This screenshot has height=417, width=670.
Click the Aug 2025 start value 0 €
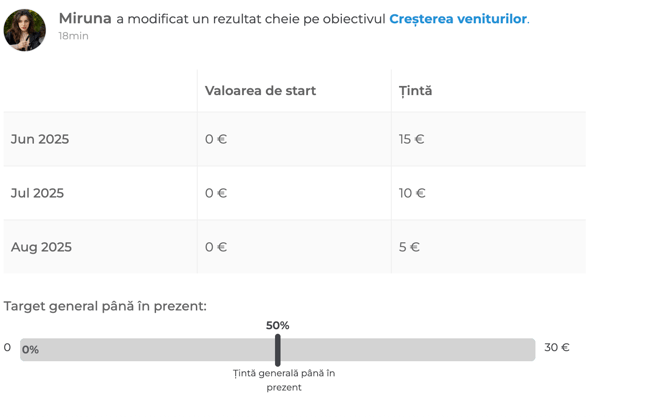(x=216, y=247)
